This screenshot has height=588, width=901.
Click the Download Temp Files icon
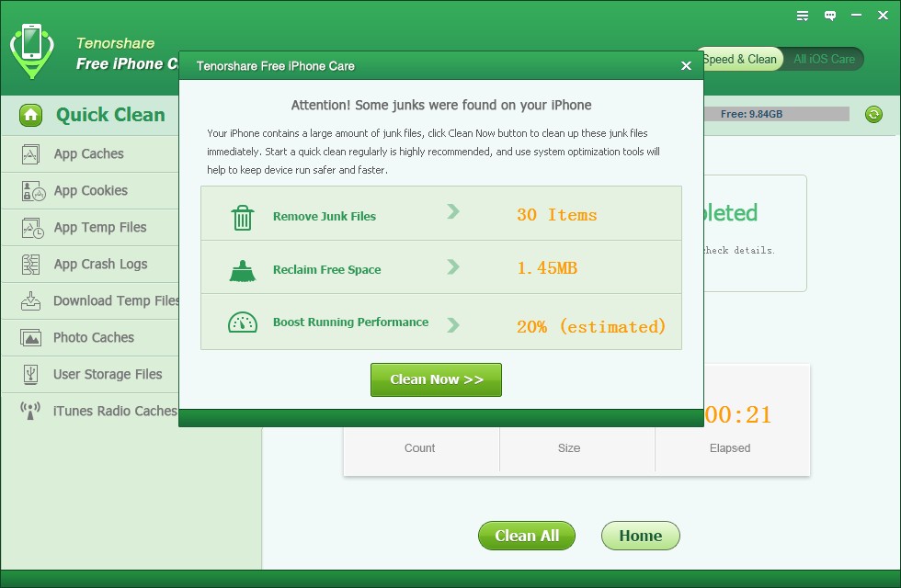coord(30,301)
